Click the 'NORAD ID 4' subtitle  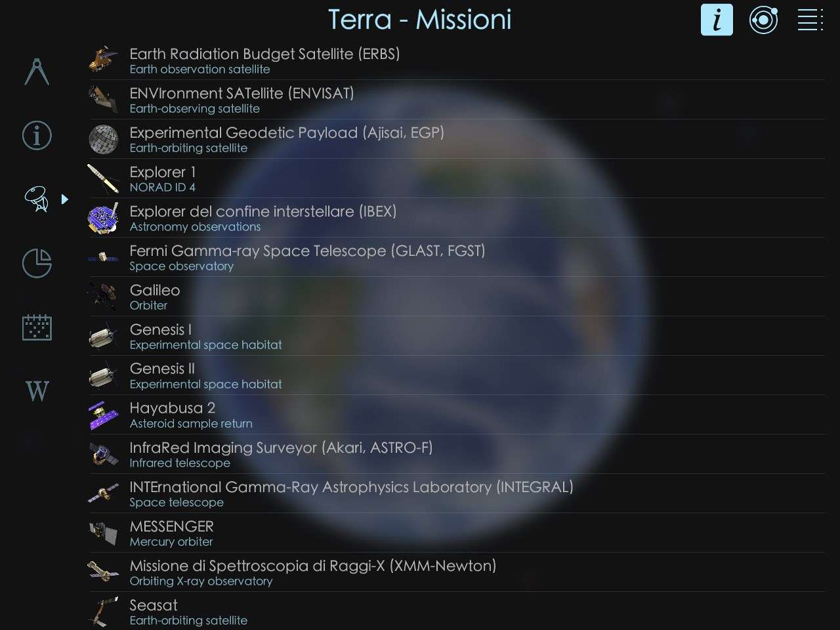[163, 187]
